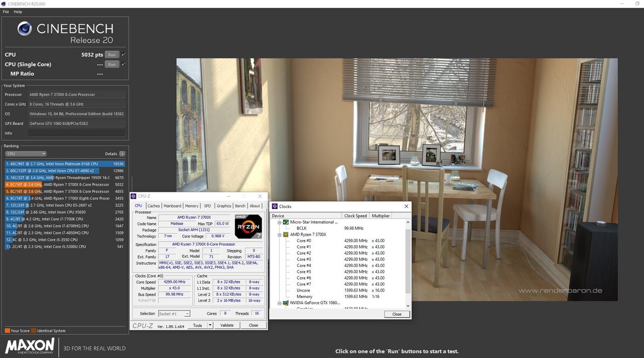Select AMD Ryzen Threadripper 1950X ranking row
Screen dimensions: 644x358
point(65,178)
